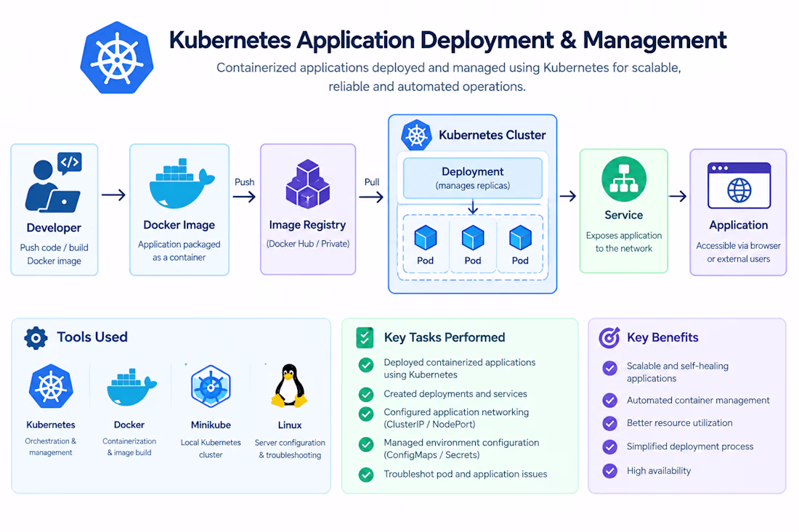This screenshot has height=532, width=799.
Task: Click the green check beside Created deployments and services
Action: tap(366, 395)
